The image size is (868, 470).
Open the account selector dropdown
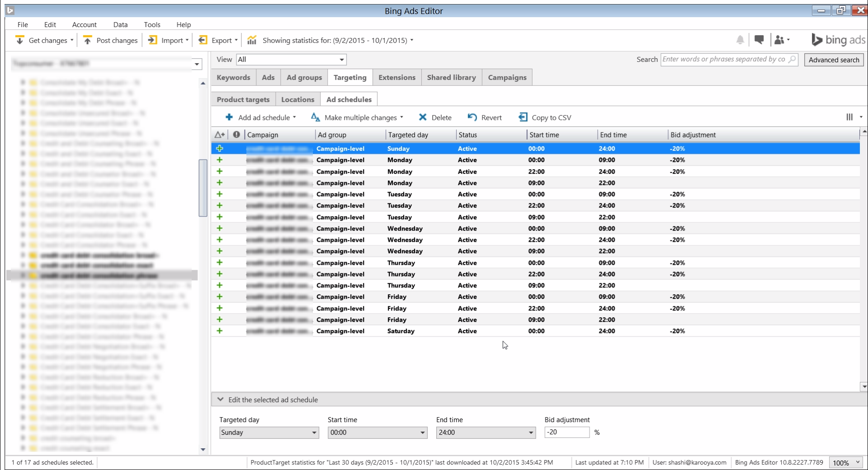click(197, 64)
